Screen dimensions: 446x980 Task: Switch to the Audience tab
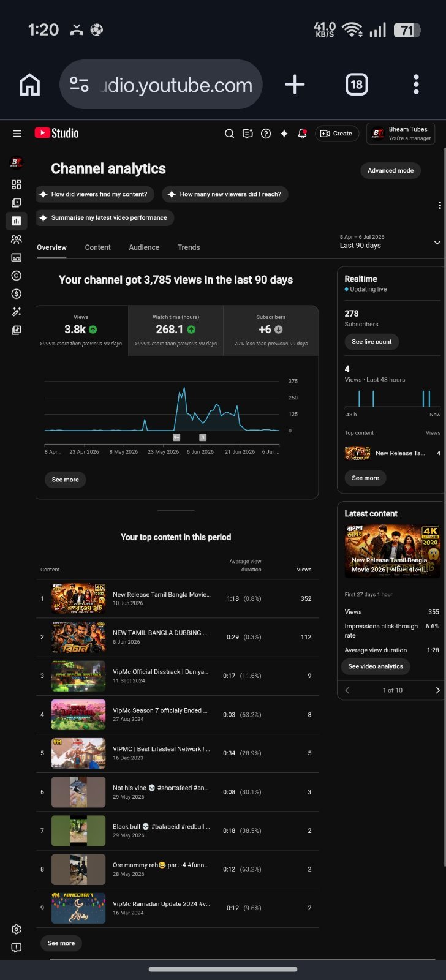tap(144, 247)
